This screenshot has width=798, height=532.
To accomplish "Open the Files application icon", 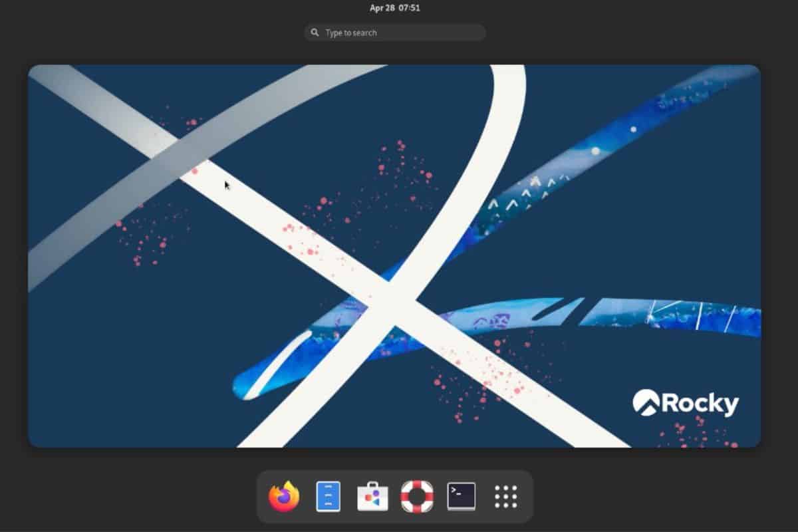I will click(x=327, y=495).
